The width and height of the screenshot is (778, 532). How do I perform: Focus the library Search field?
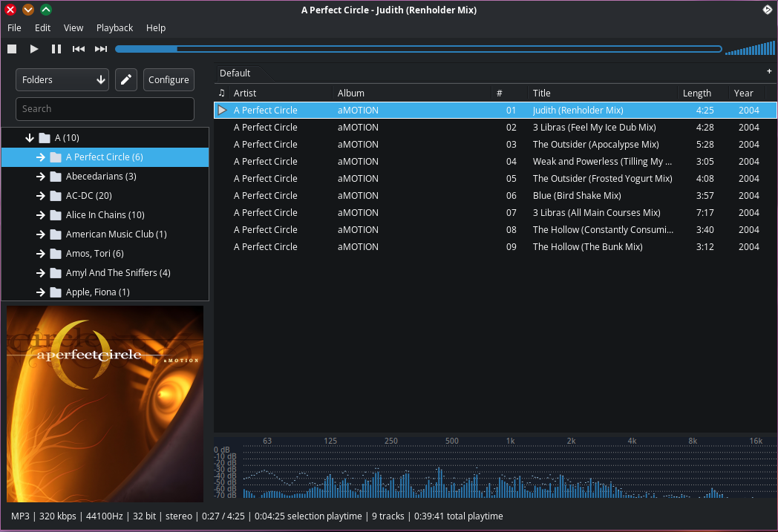click(105, 108)
